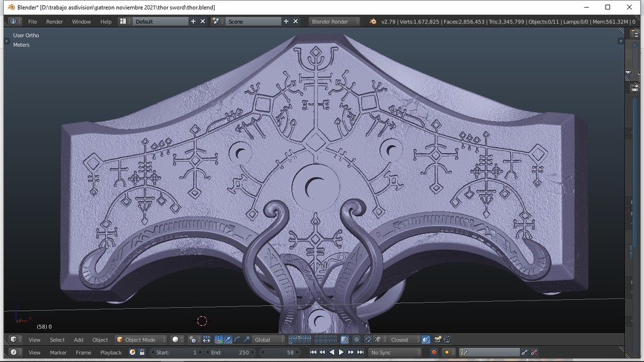Expand the properties region with the right plus

coord(620,41)
